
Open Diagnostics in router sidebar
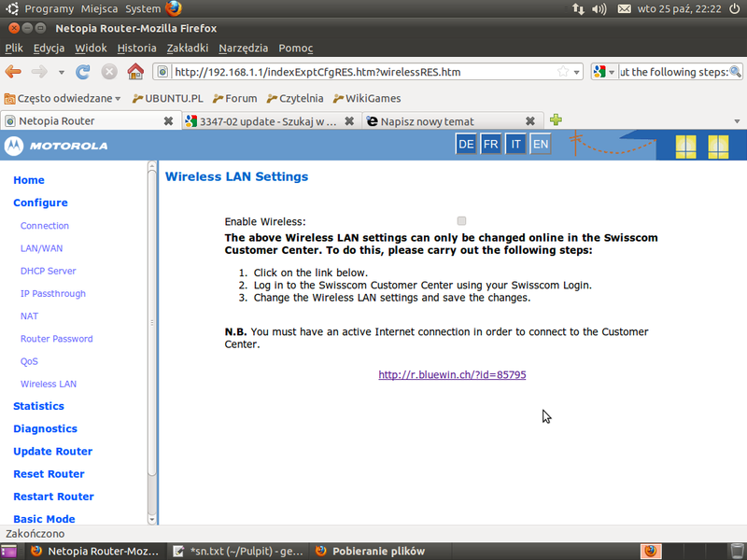45,429
